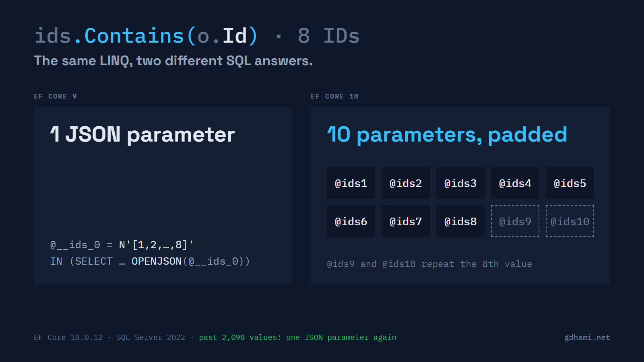The height and width of the screenshot is (362, 644).
Task: Click the 'IN (SELECT … OPENJSON' line
Action: 150,261
